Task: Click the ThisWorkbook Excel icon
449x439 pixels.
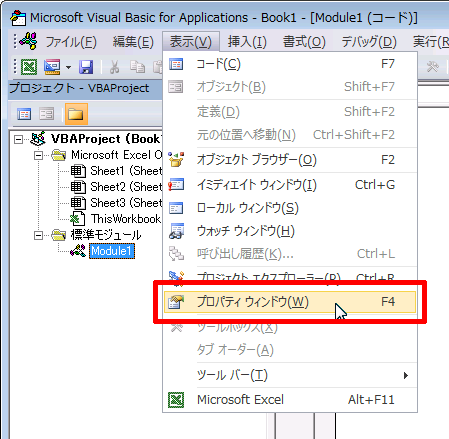Action: coord(77,219)
